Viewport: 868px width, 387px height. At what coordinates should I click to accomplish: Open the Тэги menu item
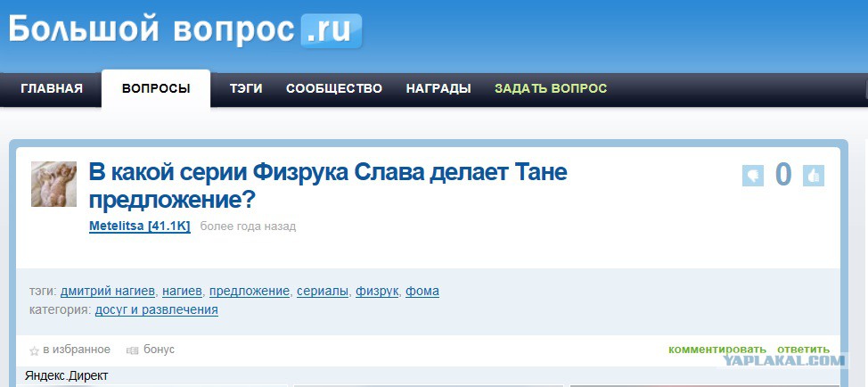pos(246,88)
